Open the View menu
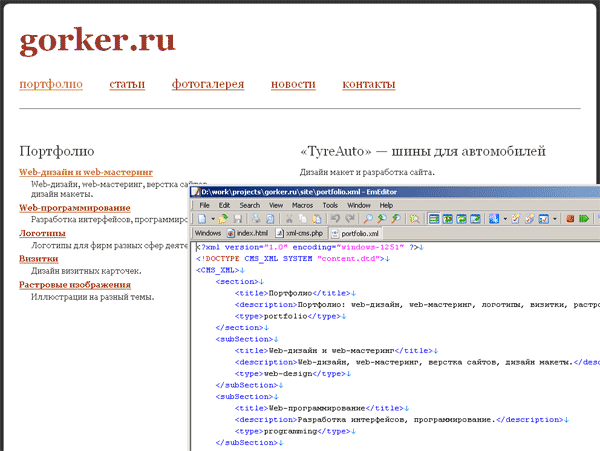Viewport: 600px width, 451px height. [276, 205]
